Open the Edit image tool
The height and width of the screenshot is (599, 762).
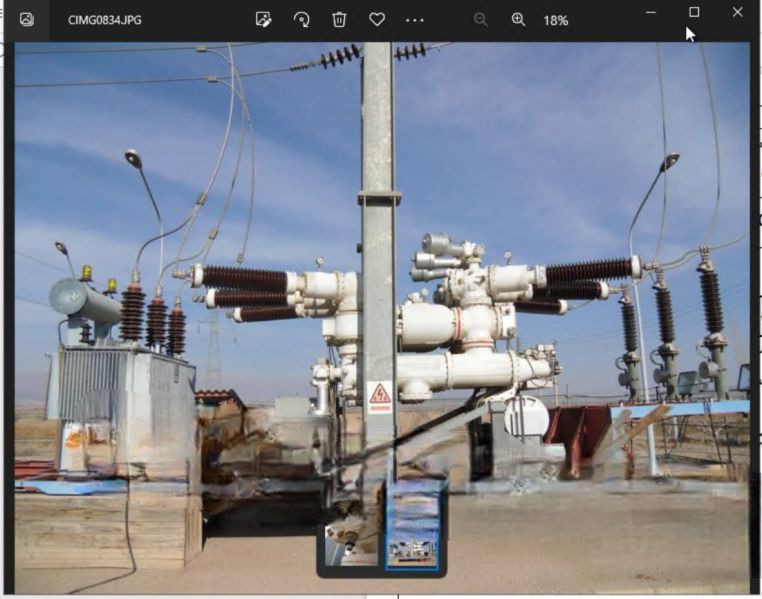[x=263, y=20]
